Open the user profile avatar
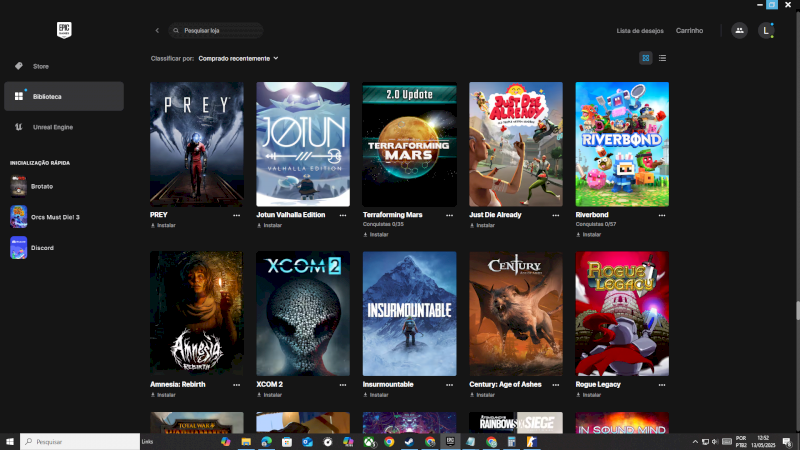This screenshot has width=800, height=450. tap(766, 31)
